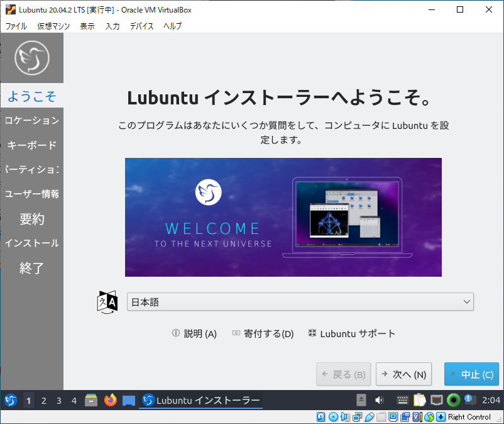Open the 日本語 language dropdown
This screenshot has height=424, width=504.
point(300,302)
